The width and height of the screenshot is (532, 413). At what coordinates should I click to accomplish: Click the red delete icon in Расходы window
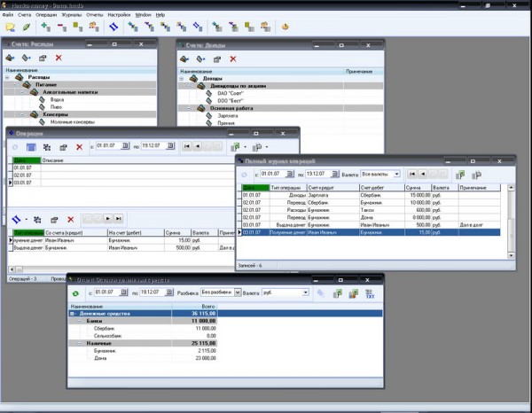(59, 58)
